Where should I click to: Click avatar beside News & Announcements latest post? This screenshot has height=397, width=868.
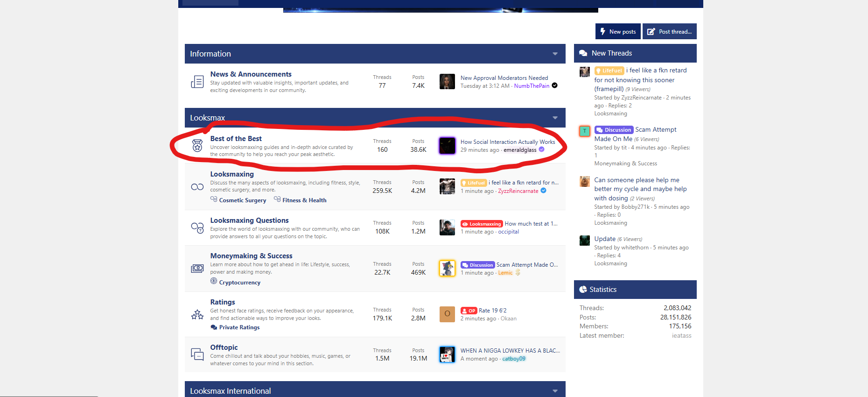pyautogui.click(x=447, y=82)
